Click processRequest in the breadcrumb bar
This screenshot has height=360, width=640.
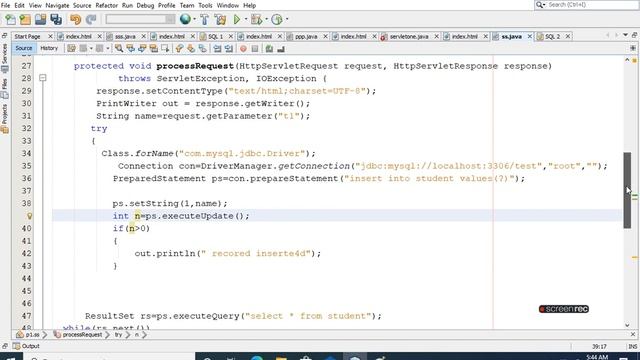click(x=78, y=335)
